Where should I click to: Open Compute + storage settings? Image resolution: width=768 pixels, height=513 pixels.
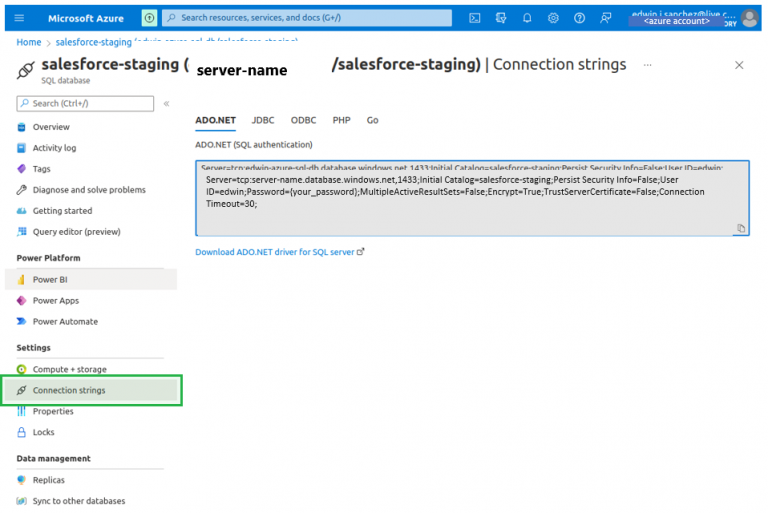click(x=69, y=369)
